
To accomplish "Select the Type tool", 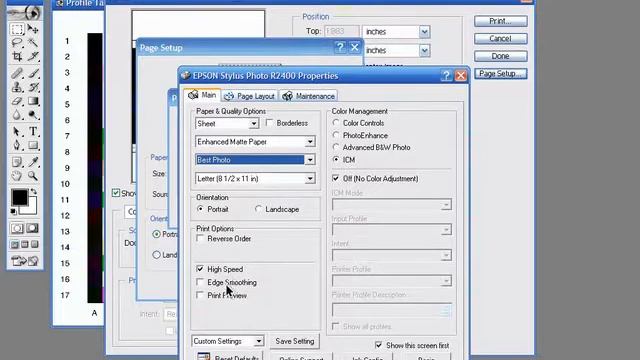I will [33, 131].
